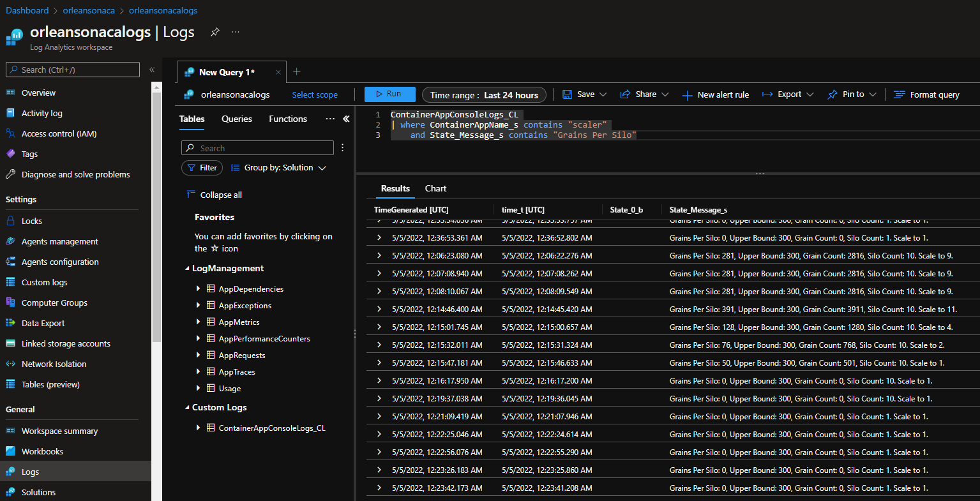Expand the ContainerAppConsoleLogs_CL table
The height and width of the screenshot is (501, 980).
(199, 428)
